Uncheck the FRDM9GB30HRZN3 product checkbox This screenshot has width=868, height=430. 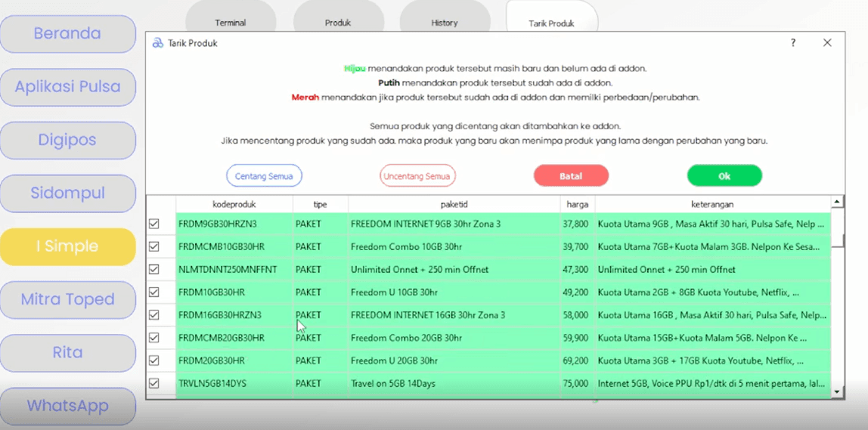coord(154,224)
